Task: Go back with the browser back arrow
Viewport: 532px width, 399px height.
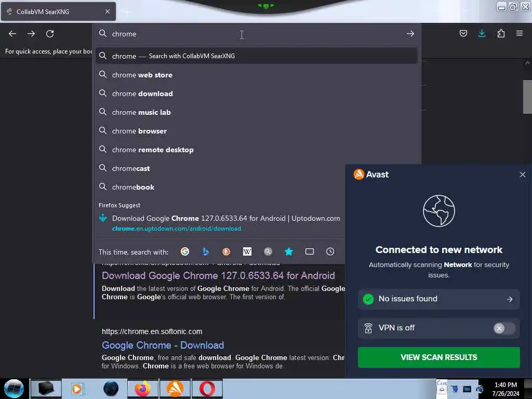Action: point(12,34)
